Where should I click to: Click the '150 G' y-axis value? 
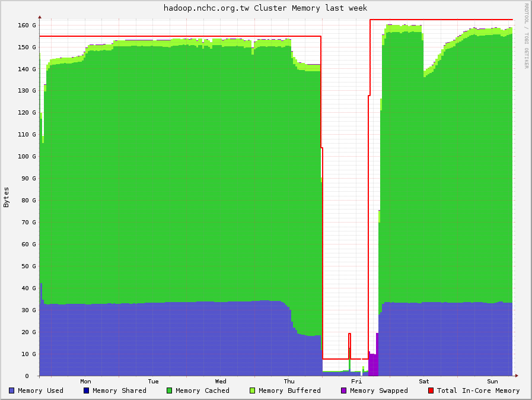pos(27,47)
